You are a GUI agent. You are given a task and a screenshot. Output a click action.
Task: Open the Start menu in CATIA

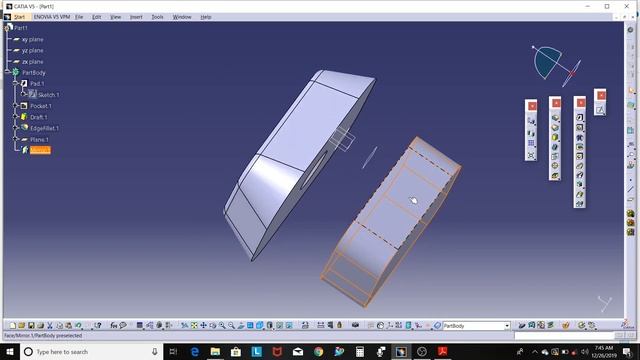coord(19,17)
